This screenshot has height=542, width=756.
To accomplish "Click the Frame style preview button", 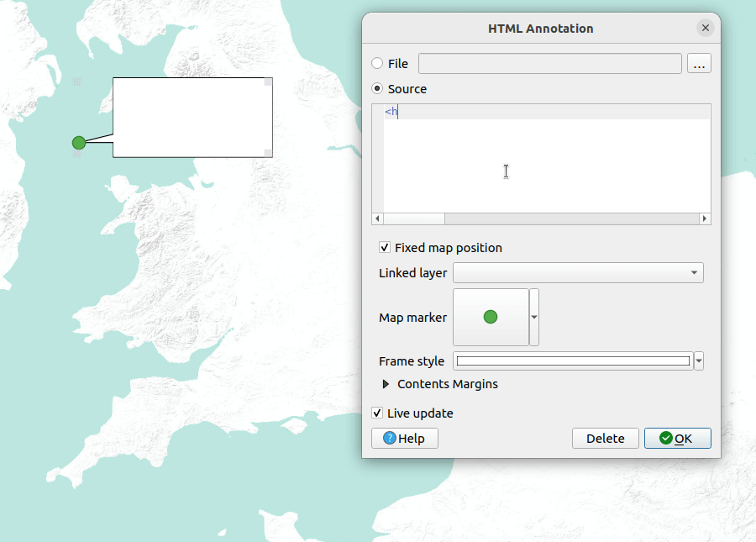I will click(573, 361).
